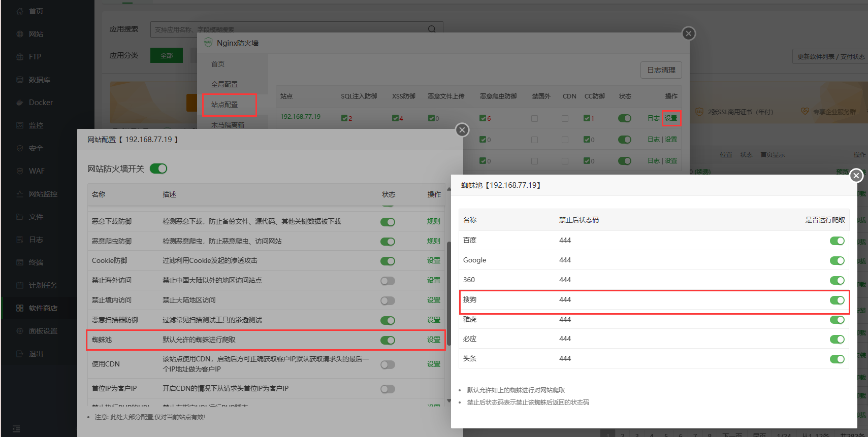
Task: Click the Docker whale icon
Action: pos(20,103)
